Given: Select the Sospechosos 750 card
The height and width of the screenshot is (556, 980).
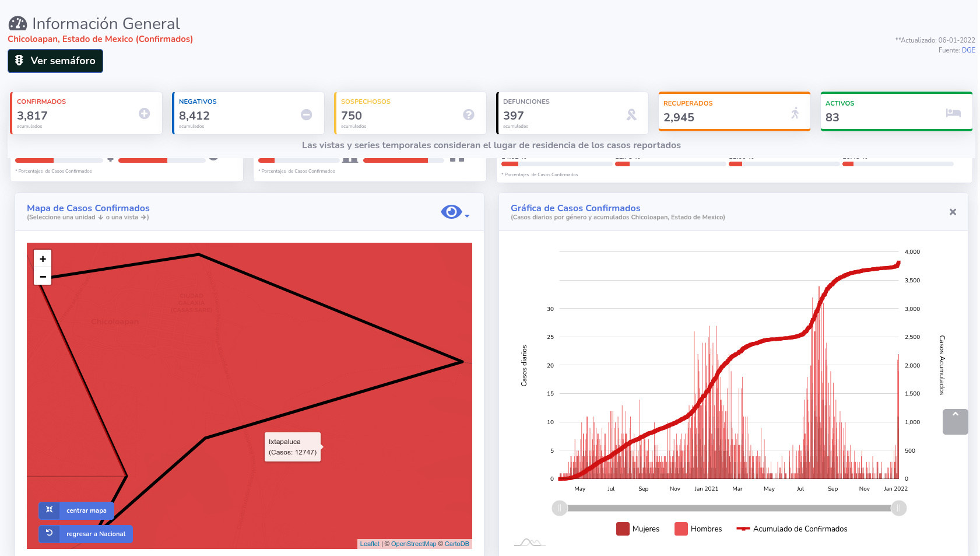Looking at the screenshot, I should (x=410, y=113).
